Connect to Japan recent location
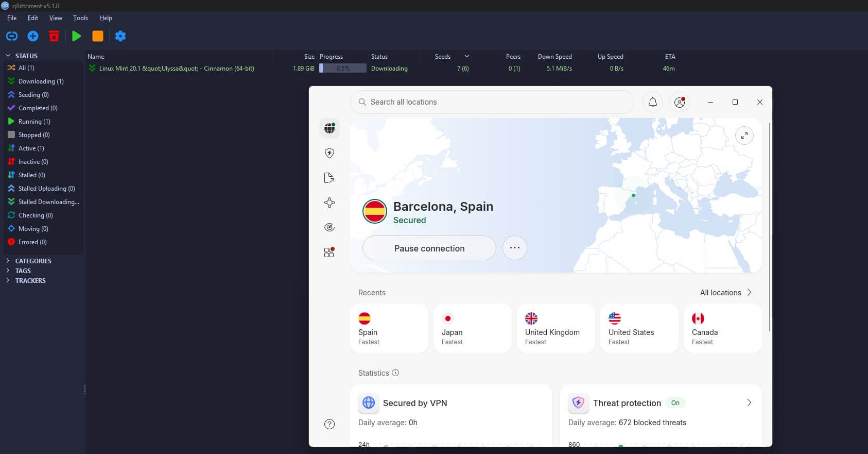The height and width of the screenshot is (454, 868). click(473, 328)
